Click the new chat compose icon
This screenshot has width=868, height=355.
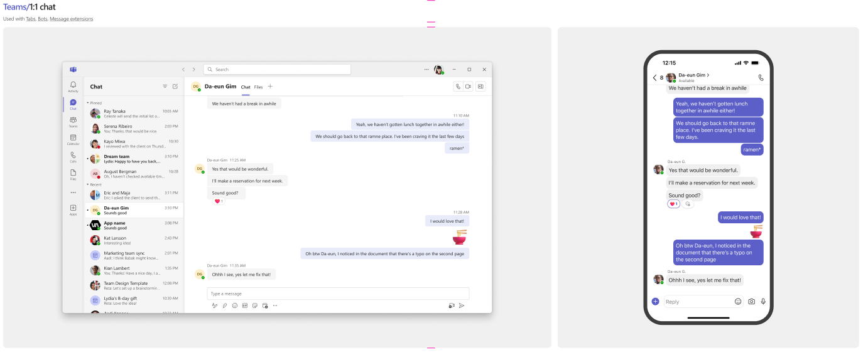(x=175, y=87)
